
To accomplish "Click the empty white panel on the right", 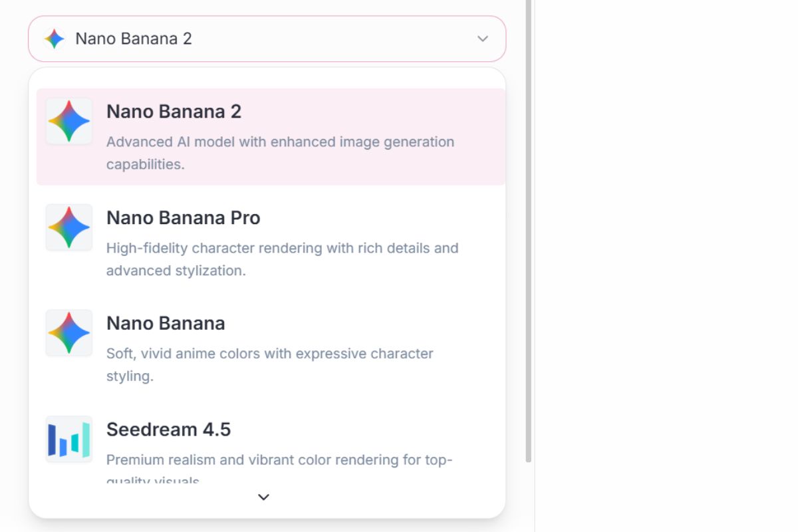I will [666, 266].
